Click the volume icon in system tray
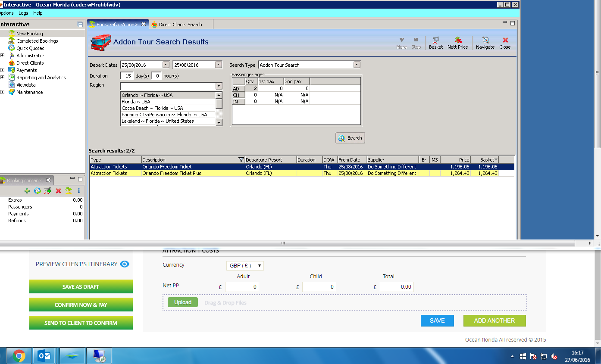 point(554,357)
